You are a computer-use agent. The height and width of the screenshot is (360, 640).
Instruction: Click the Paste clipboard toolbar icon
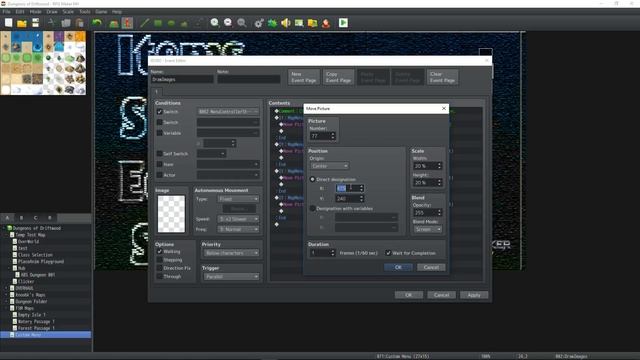point(79,23)
